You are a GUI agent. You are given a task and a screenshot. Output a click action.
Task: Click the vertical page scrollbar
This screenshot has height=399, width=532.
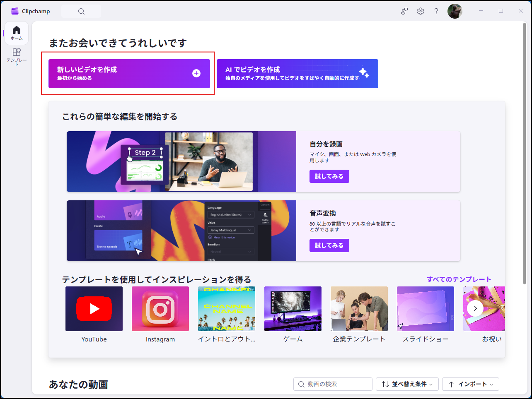click(x=525, y=153)
